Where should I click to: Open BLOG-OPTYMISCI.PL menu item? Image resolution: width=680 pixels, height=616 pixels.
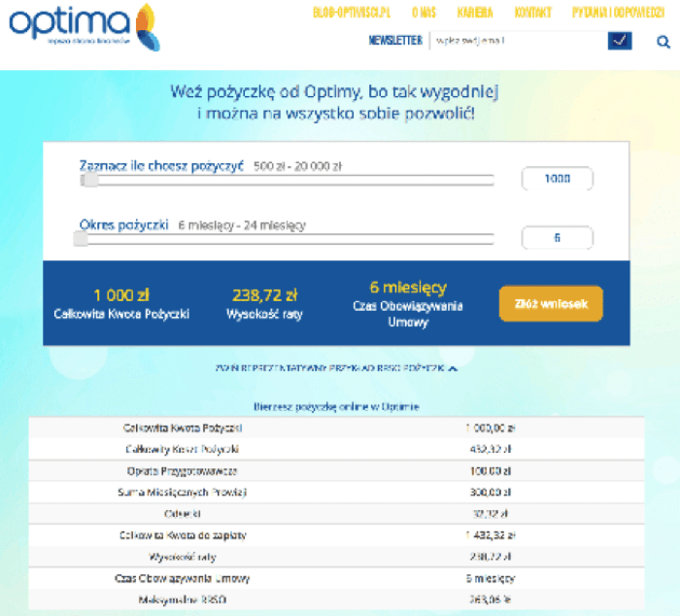(x=352, y=13)
